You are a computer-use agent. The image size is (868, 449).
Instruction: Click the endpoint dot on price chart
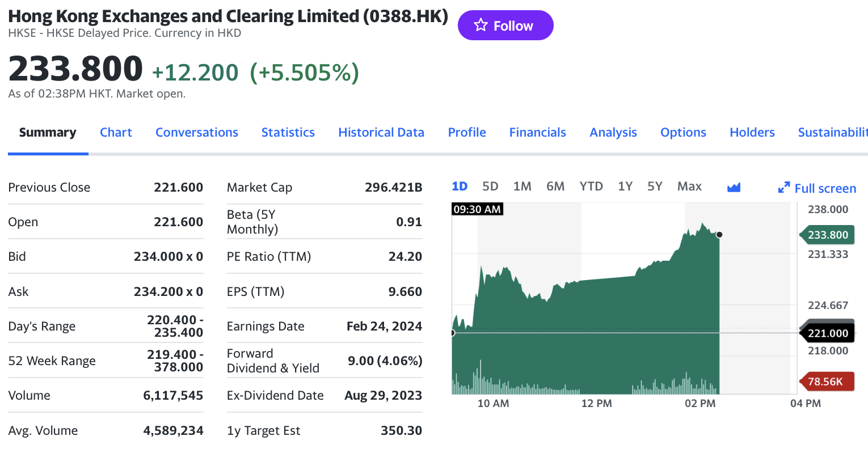[719, 235]
